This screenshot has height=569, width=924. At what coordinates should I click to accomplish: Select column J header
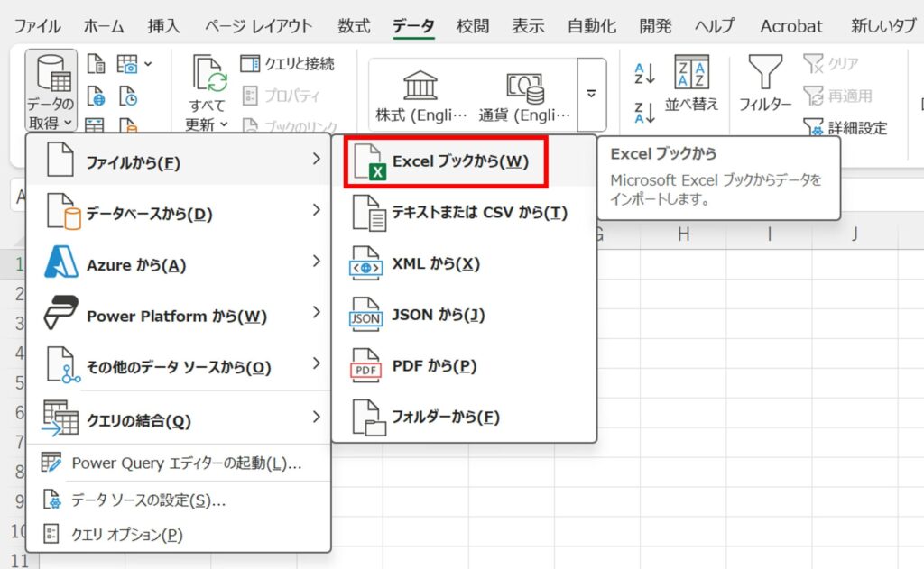click(x=855, y=235)
